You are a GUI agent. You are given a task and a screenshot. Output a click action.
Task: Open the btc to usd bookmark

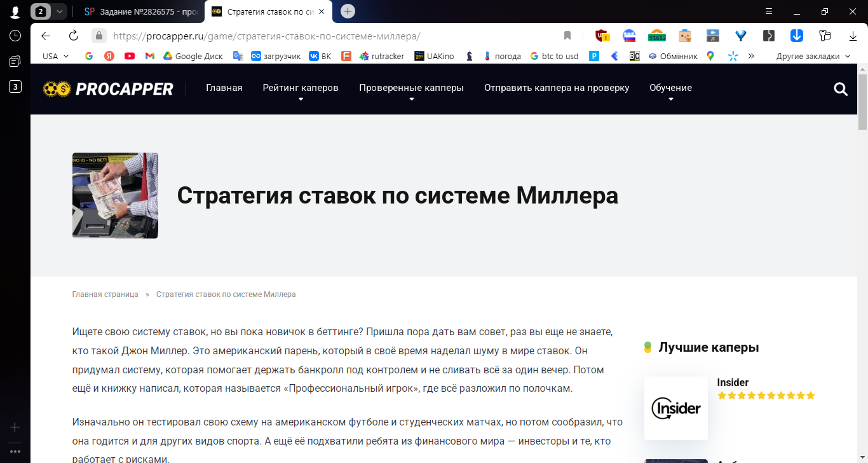pyautogui.click(x=554, y=56)
